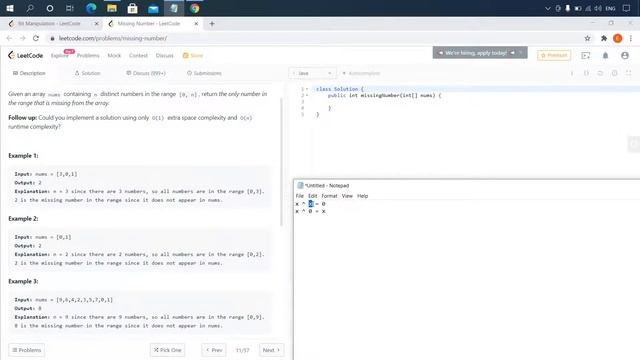Screen dimensions: 640x360
Task: Reset code with the revert icon
Action: coord(600,73)
